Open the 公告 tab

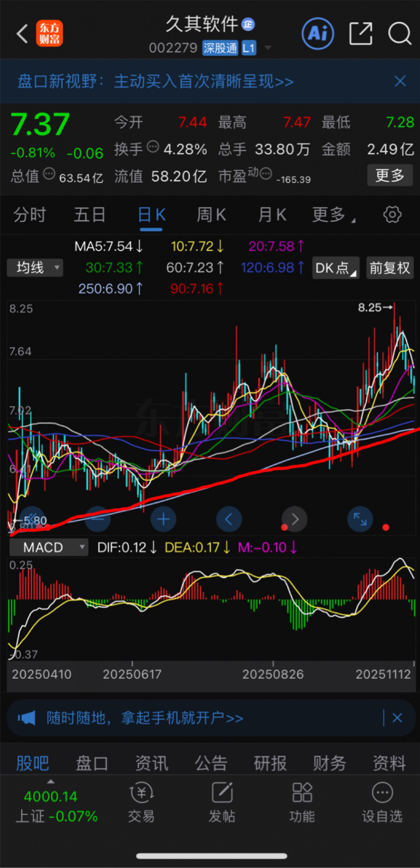pyautogui.click(x=211, y=763)
